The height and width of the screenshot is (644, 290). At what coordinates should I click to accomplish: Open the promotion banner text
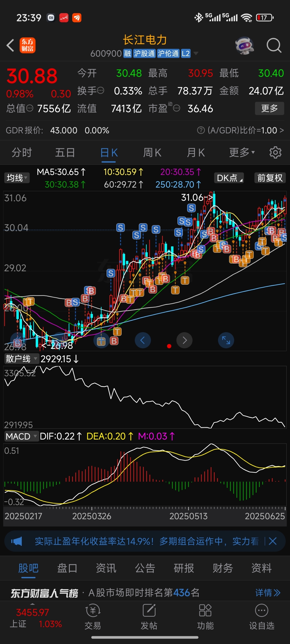point(147,541)
